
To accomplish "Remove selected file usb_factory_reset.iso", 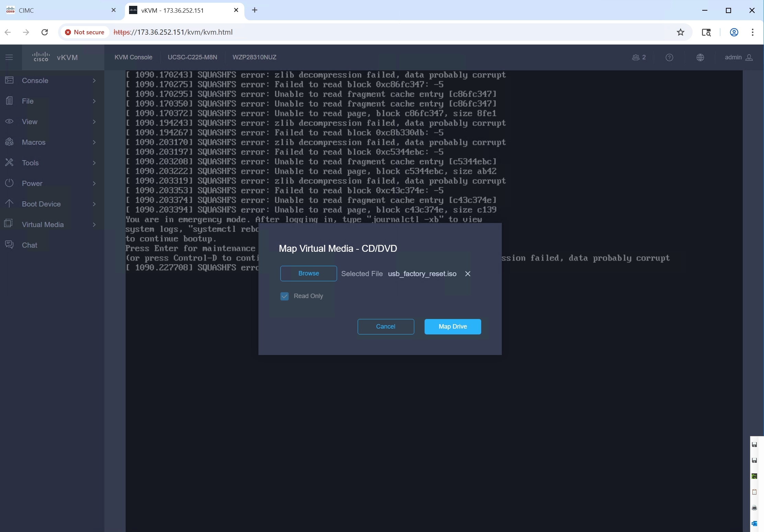I will click(467, 274).
